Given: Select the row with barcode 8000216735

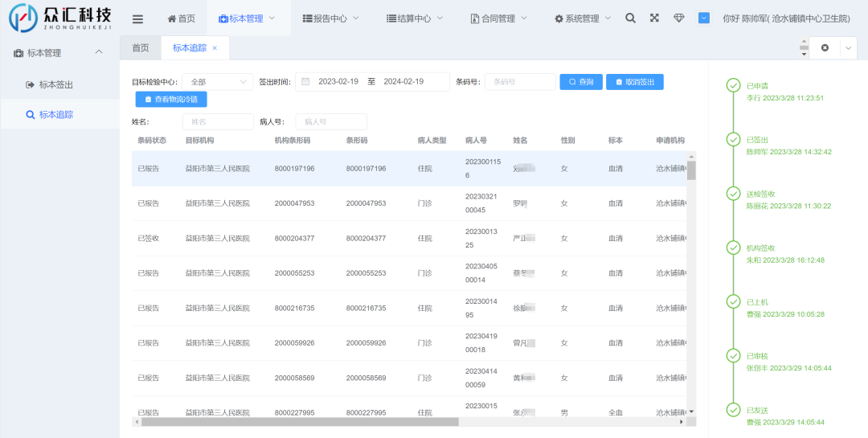Looking at the screenshot, I should pos(410,308).
